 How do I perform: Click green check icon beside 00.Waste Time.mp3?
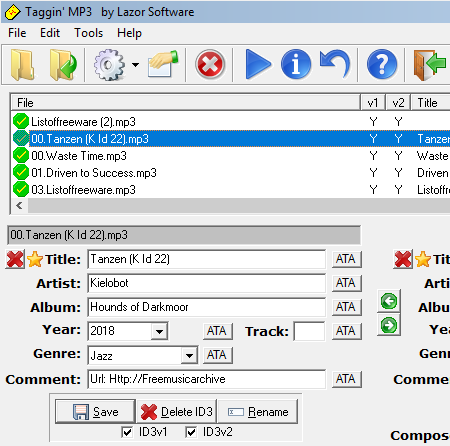coord(21,155)
